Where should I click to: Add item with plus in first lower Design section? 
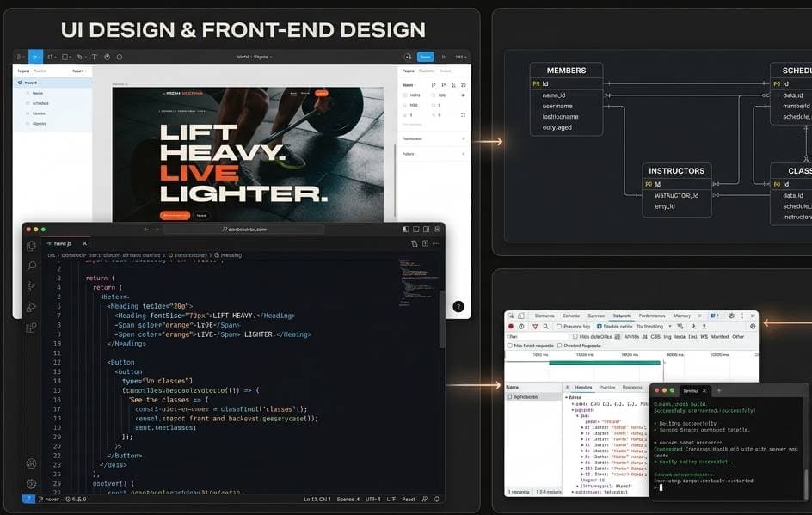[x=463, y=138]
